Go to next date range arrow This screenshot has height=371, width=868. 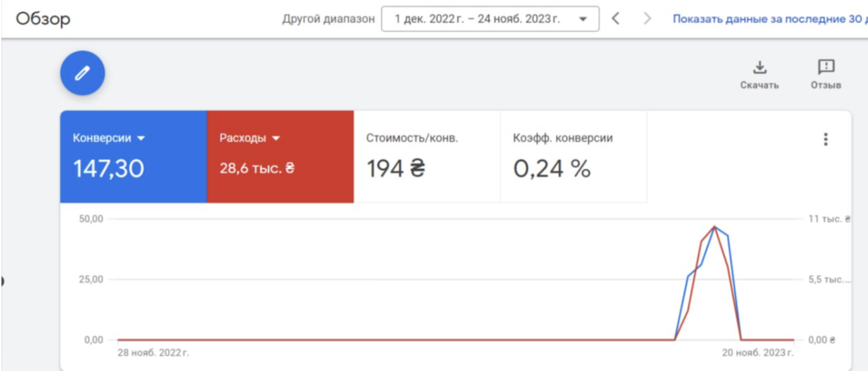point(647,19)
